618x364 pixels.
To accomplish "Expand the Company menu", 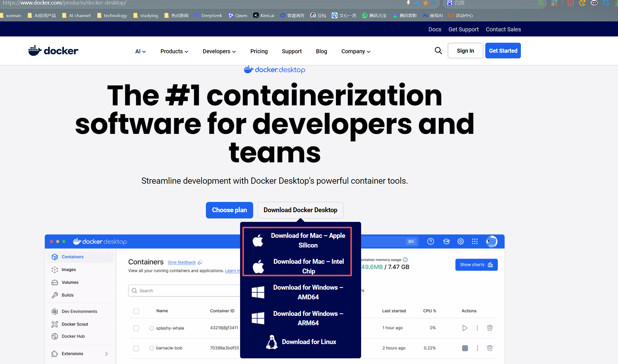I will coord(356,52).
